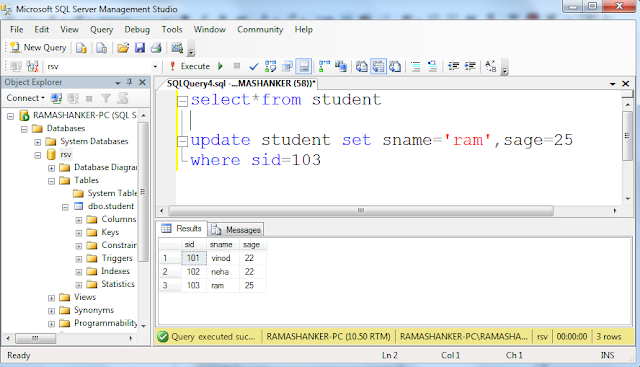Select the SQLQuery4.sql document tab
Screen dimensions: 640x367
pyautogui.click(x=241, y=83)
